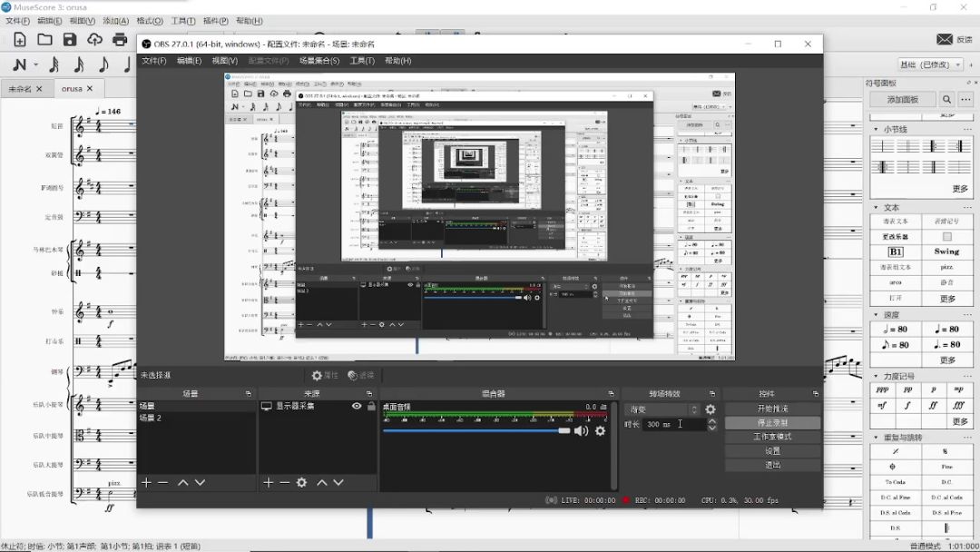
Task: Toggle note input mode N button
Action: [x=19, y=64]
